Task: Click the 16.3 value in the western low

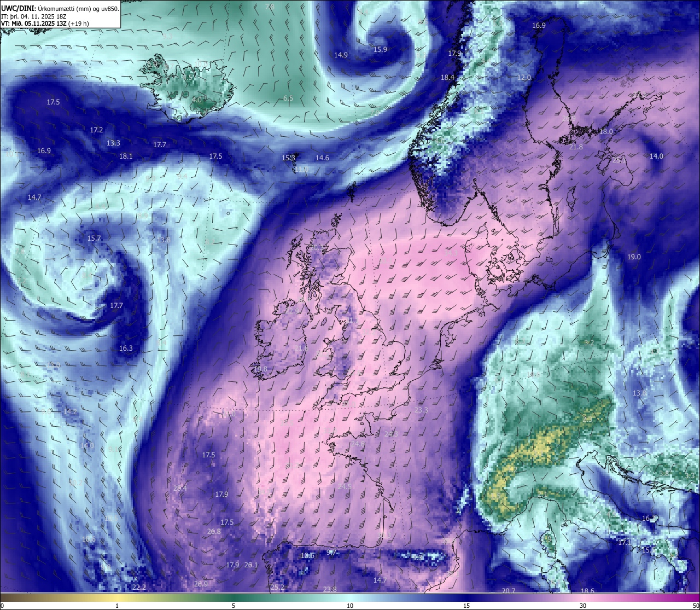Action: point(126,348)
